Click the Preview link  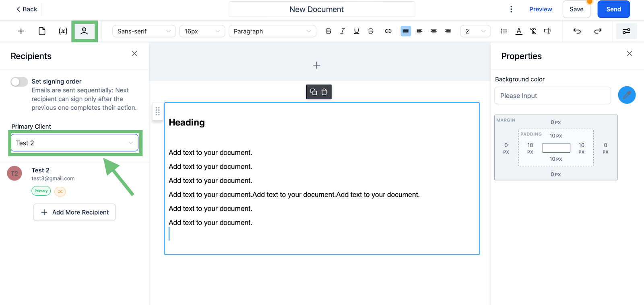(x=541, y=9)
